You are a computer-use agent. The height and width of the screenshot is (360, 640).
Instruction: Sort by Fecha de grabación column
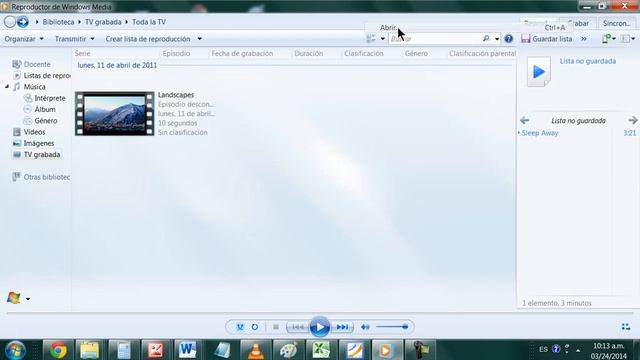pos(242,53)
